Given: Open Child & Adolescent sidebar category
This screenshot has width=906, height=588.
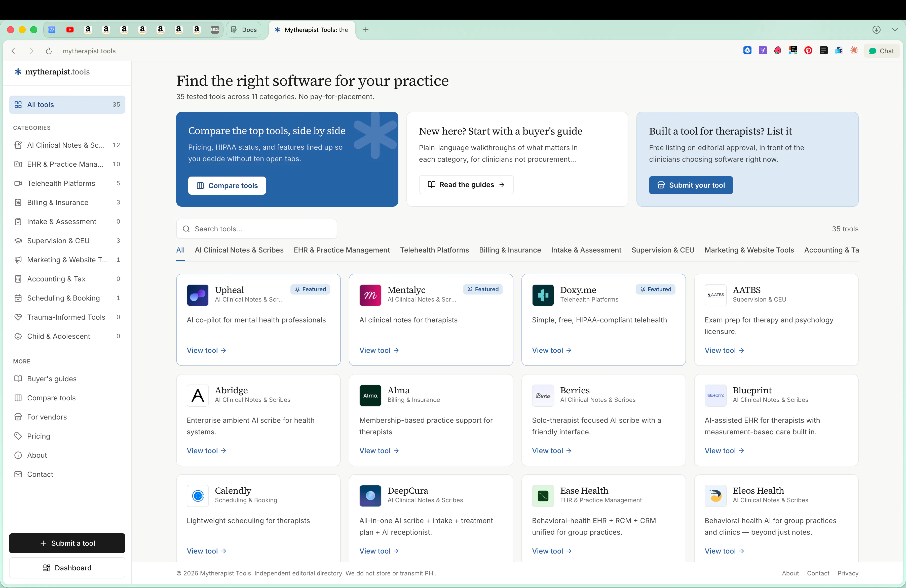Looking at the screenshot, I should pyautogui.click(x=67, y=336).
